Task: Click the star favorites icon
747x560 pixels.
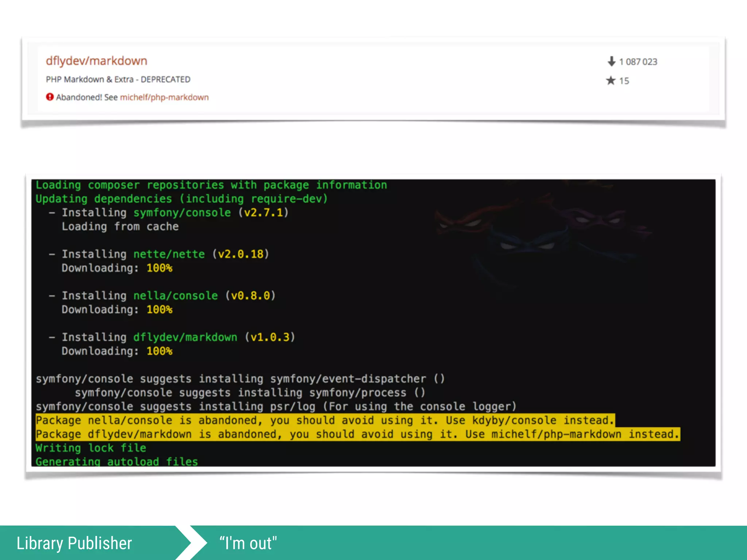Action: [611, 81]
